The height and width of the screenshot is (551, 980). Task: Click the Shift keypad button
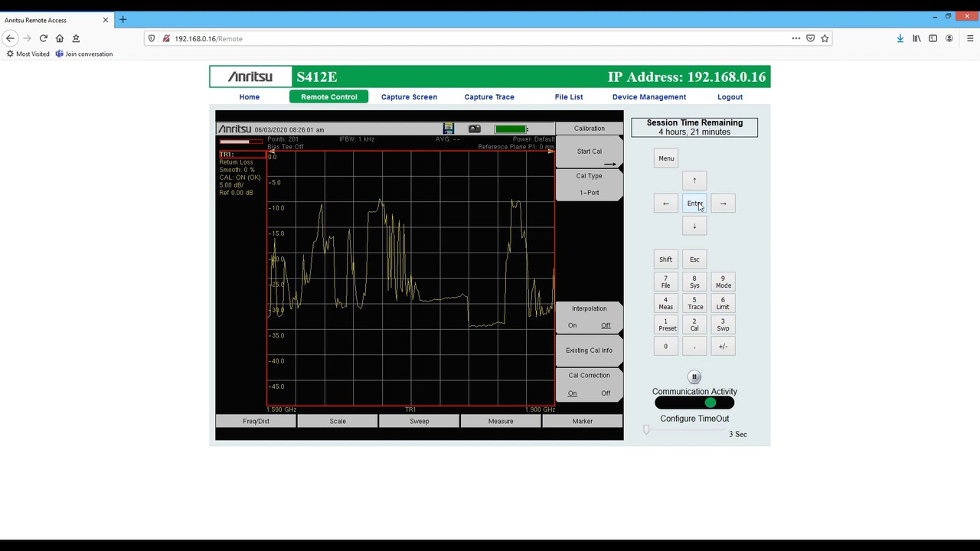point(666,259)
